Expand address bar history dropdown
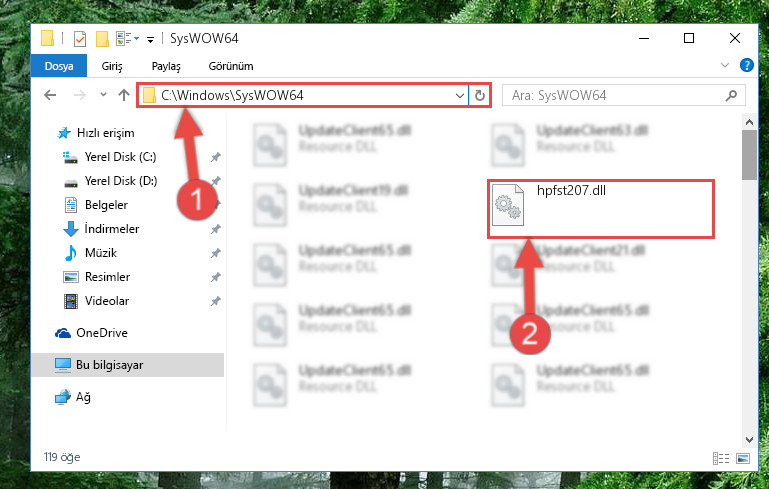 (x=460, y=95)
